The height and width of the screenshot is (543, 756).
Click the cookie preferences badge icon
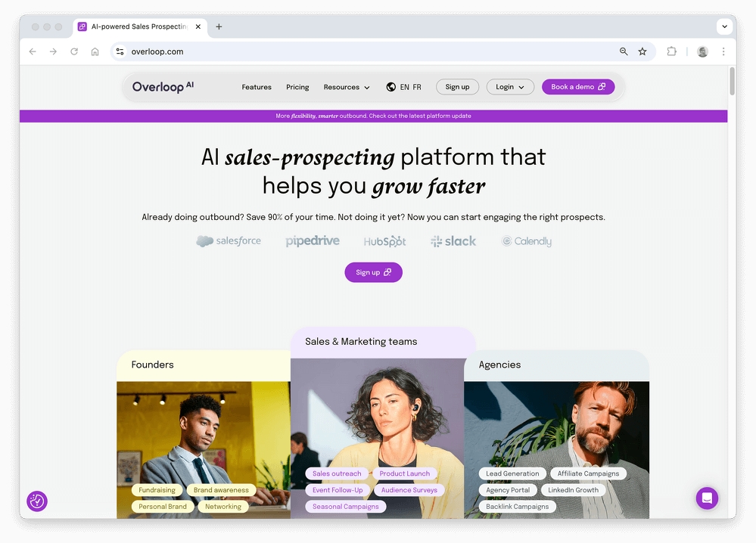37,501
